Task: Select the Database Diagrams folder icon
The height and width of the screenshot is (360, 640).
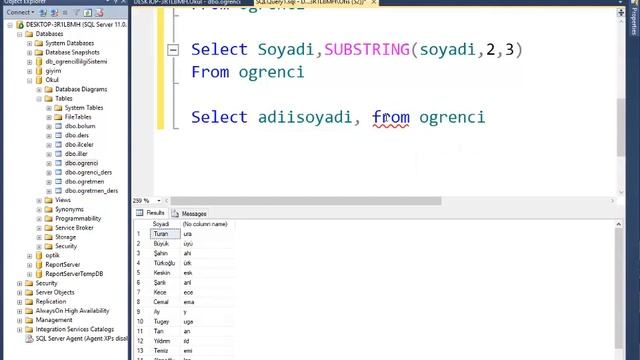Action: [49, 89]
